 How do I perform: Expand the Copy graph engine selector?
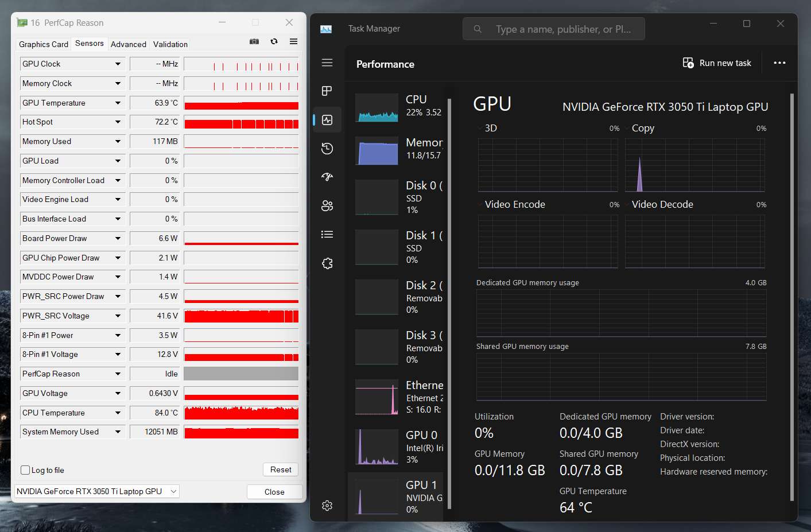pos(627,128)
